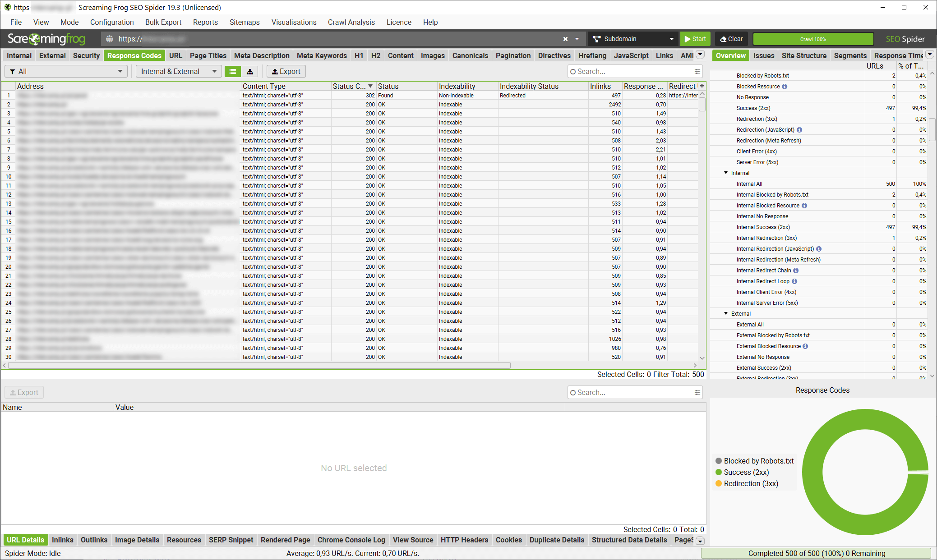Switch to list view icon
Screen dimensions: 937x560
233,72
